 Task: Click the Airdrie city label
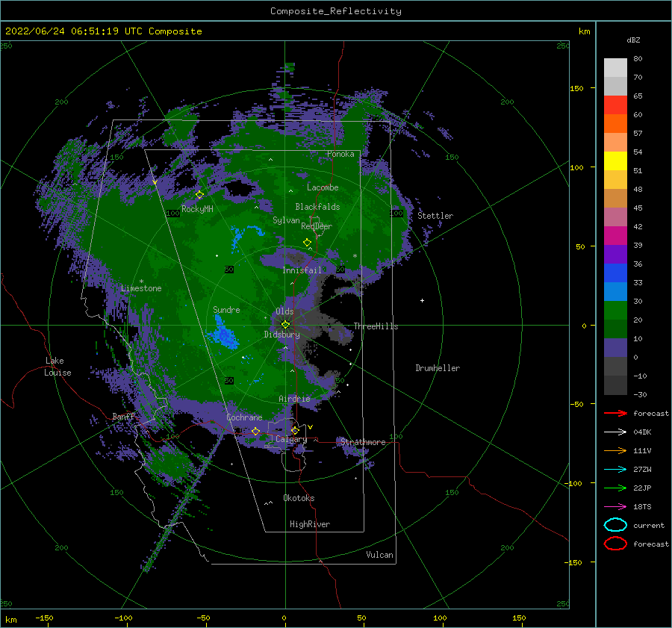pos(294,399)
